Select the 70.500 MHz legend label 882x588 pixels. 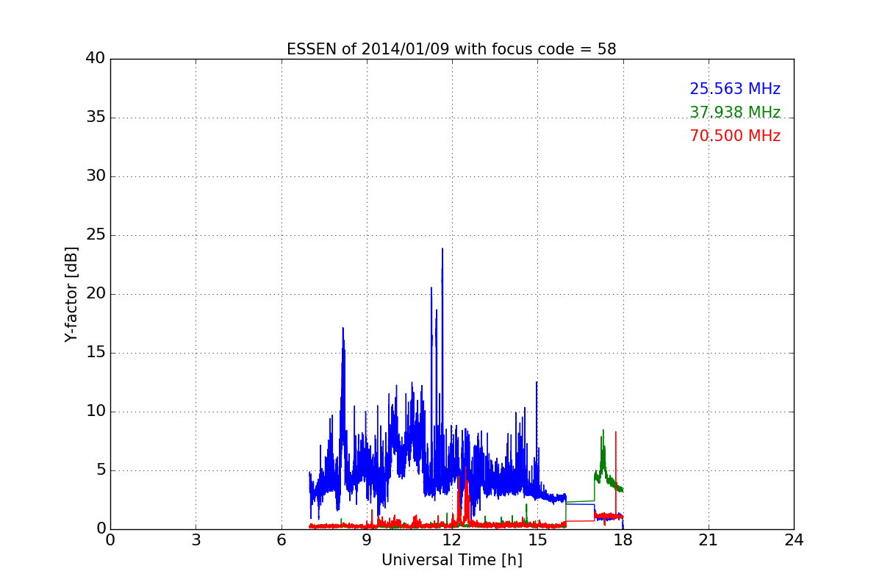[735, 136]
